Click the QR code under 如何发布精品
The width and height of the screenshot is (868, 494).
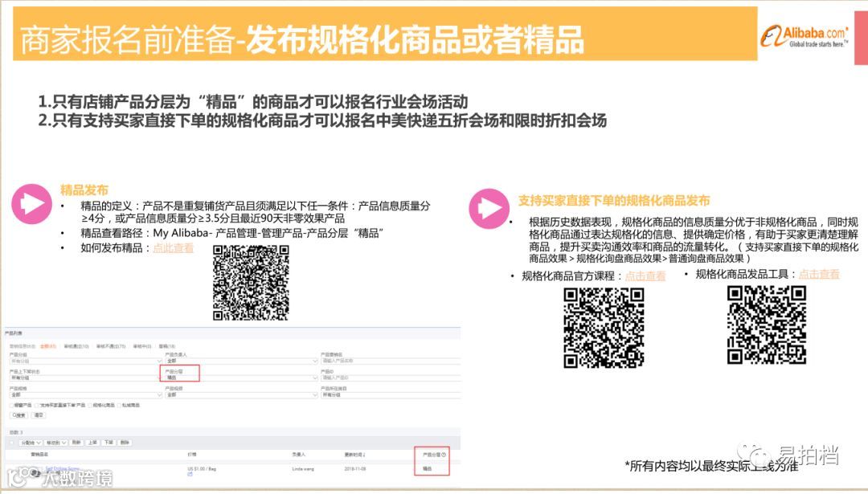(251, 283)
